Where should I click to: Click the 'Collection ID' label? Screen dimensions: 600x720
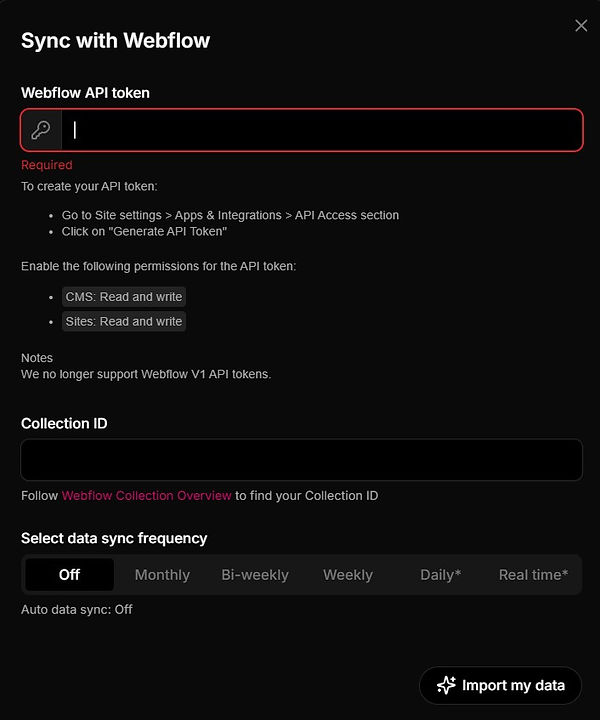click(64, 423)
